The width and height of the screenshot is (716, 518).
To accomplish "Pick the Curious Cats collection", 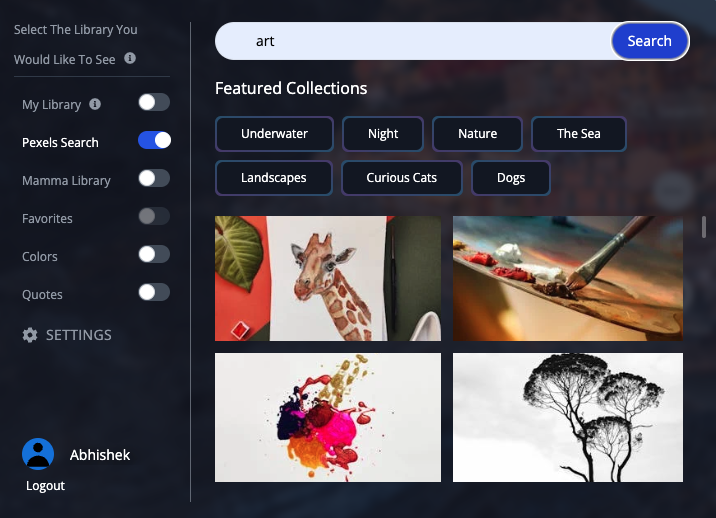I will (401, 178).
